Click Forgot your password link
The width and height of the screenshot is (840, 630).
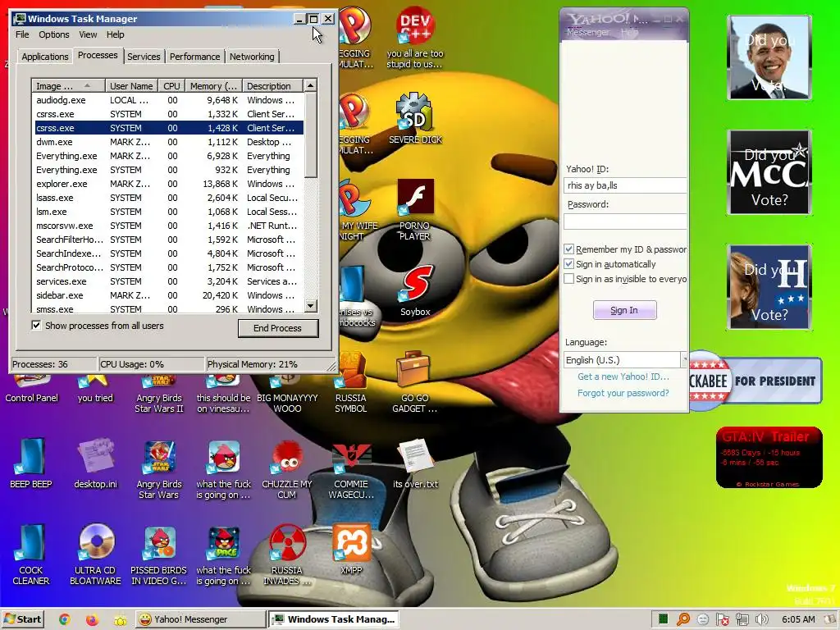click(x=623, y=393)
